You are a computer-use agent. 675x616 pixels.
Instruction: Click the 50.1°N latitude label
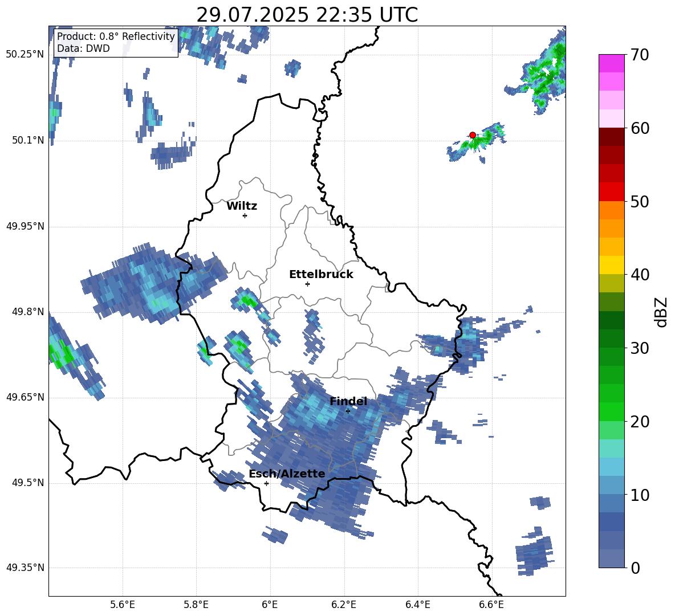[28, 140]
